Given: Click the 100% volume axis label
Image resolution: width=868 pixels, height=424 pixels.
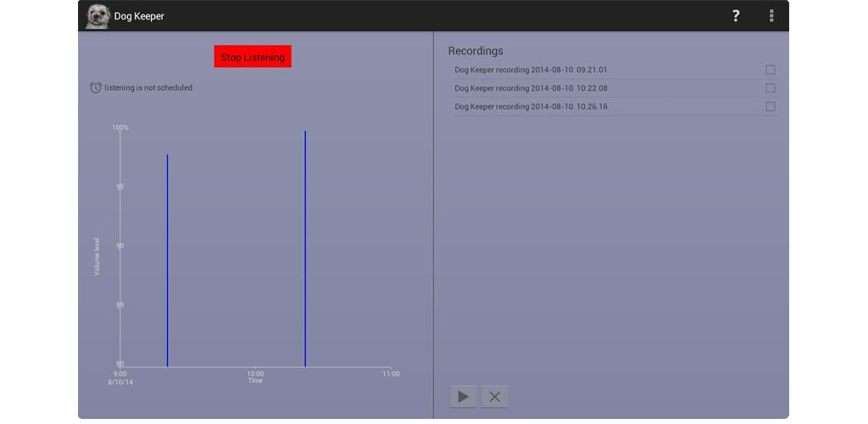Looking at the screenshot, I should [x=120, y=127].
